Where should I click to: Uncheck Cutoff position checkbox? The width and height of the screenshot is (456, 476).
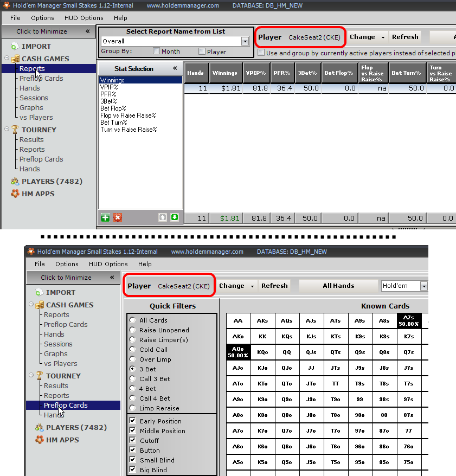132,440
